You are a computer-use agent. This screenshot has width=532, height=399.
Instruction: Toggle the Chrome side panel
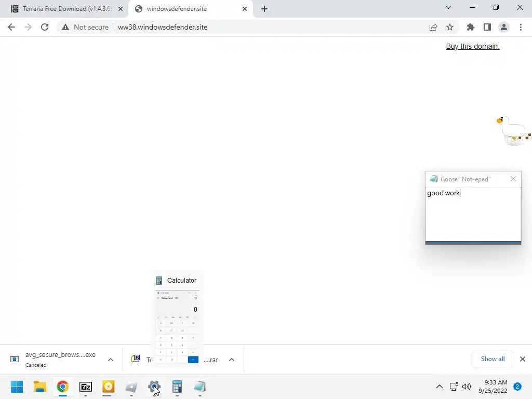(487, 27)
